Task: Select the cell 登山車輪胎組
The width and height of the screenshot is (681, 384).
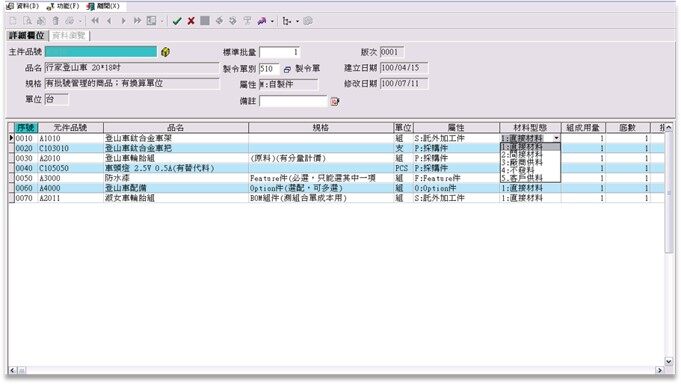Action: (x=176, y=158)
